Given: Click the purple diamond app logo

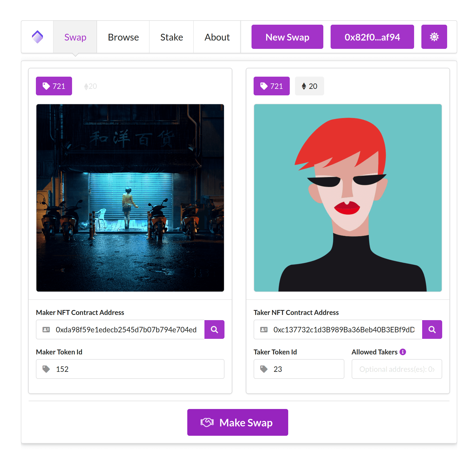Looking at the screenshot, I should click(x=37, y=37).
